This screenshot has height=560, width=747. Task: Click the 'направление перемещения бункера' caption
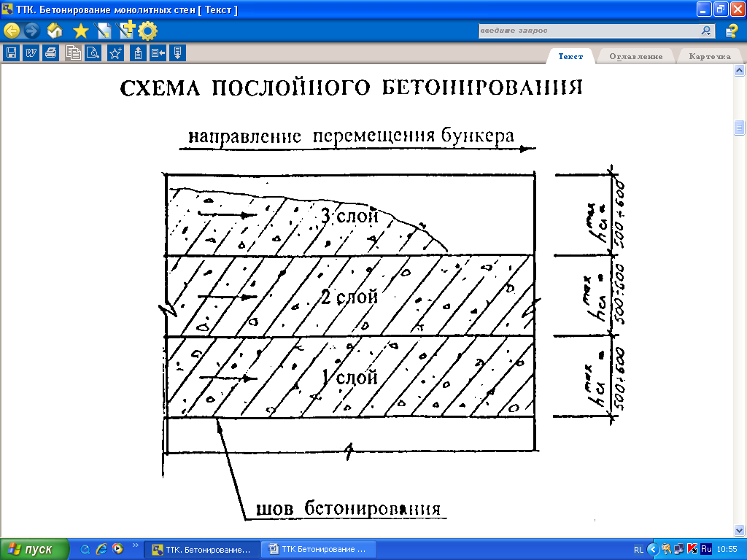pyautogui.click(x=352, y=136)
